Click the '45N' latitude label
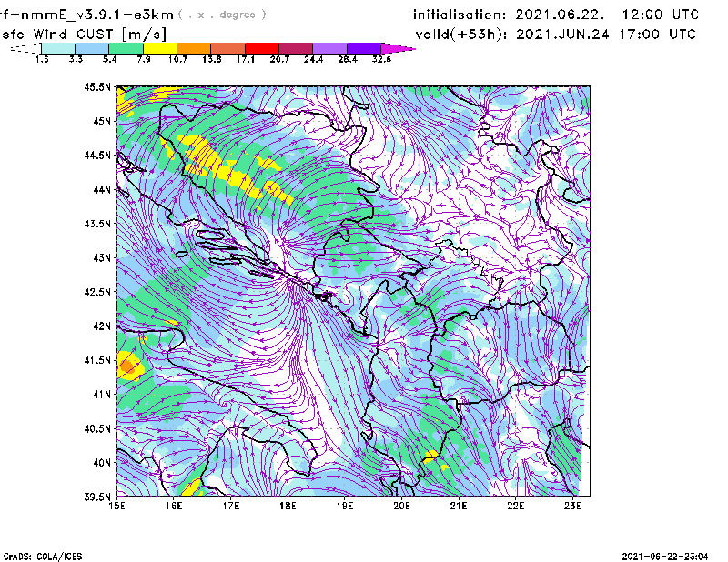Screen dimensions: 728x562 pos(102,121)
